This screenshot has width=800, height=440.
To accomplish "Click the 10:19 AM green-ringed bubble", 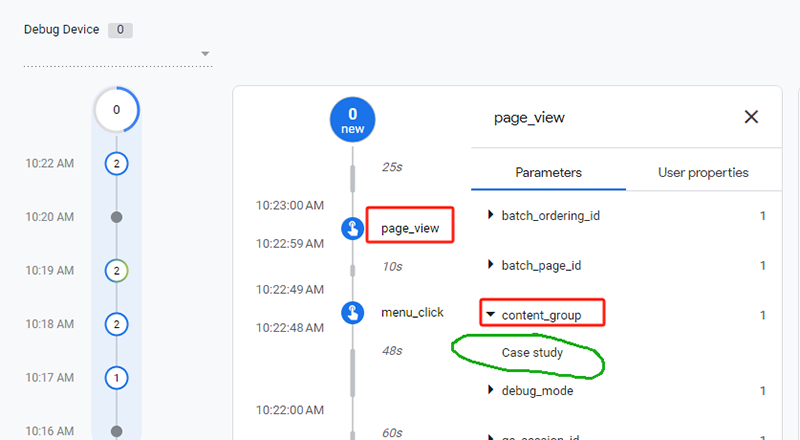I will tap(117, 270).
